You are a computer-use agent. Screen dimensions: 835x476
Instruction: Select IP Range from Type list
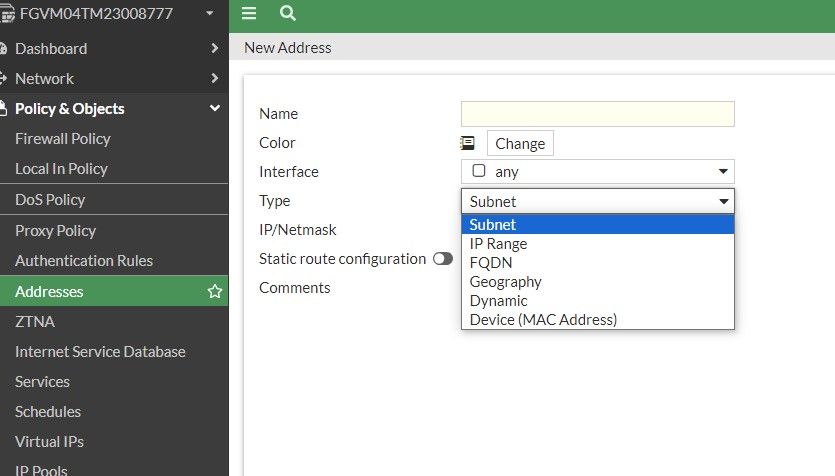coord(498,244)
